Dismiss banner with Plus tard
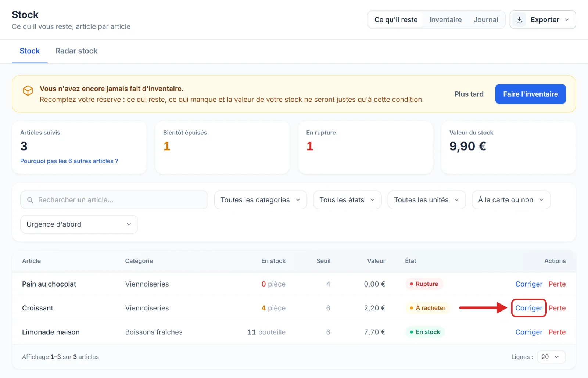This screenshot has height=378, width=588. pos(469,94)
